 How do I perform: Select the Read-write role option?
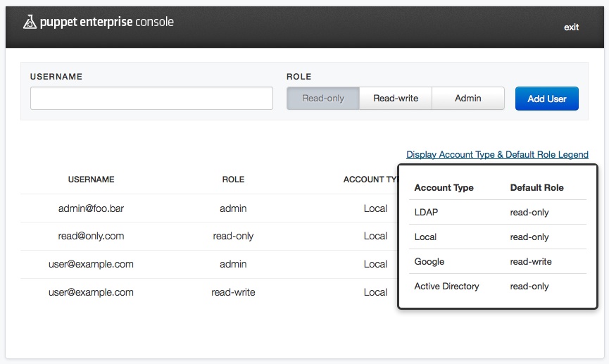tap(396, 99)
